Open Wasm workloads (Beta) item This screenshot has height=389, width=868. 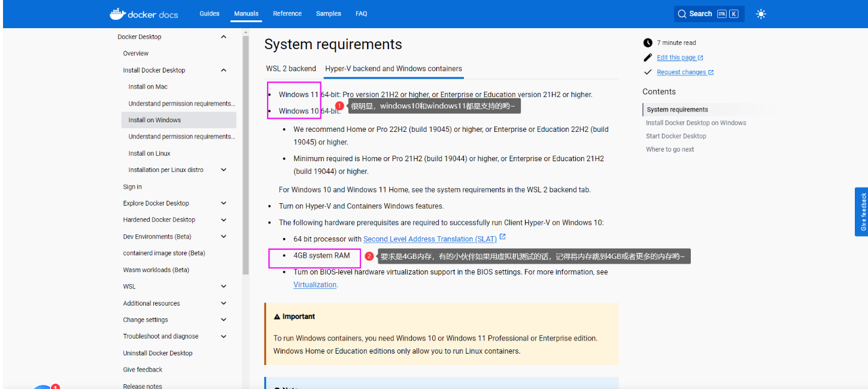[156, 270]
